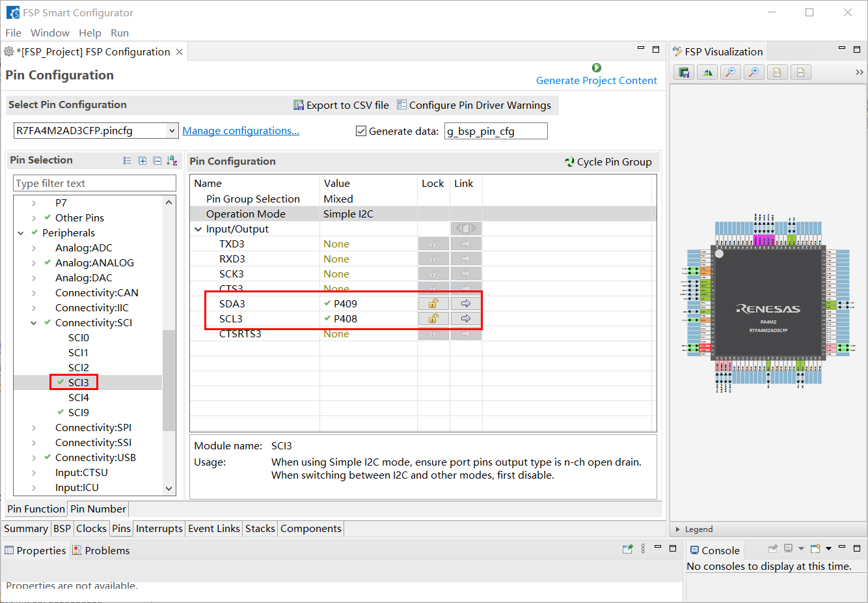
Task: Click the SDA3 value P409
Action: (346, 303)
